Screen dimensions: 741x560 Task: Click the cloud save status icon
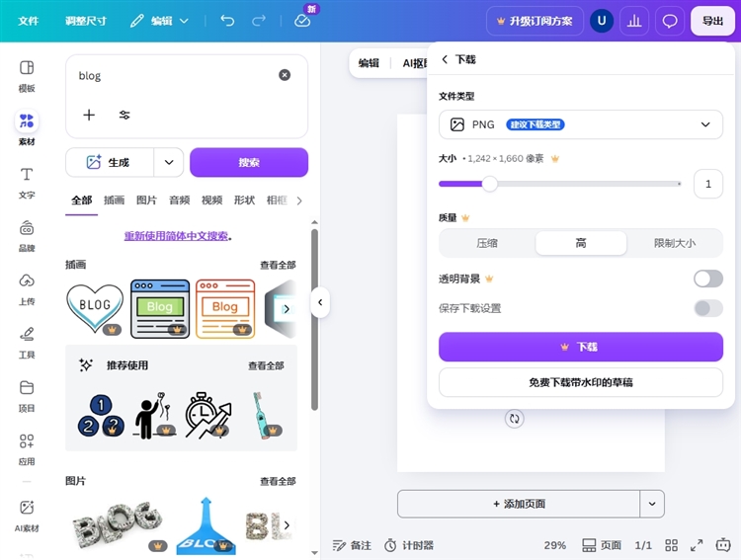(302, 21)
